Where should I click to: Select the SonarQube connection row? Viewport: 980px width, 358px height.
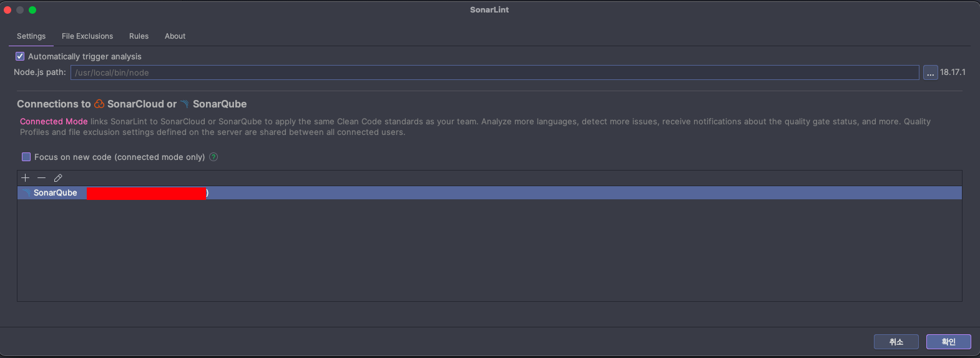coord(489,193)
